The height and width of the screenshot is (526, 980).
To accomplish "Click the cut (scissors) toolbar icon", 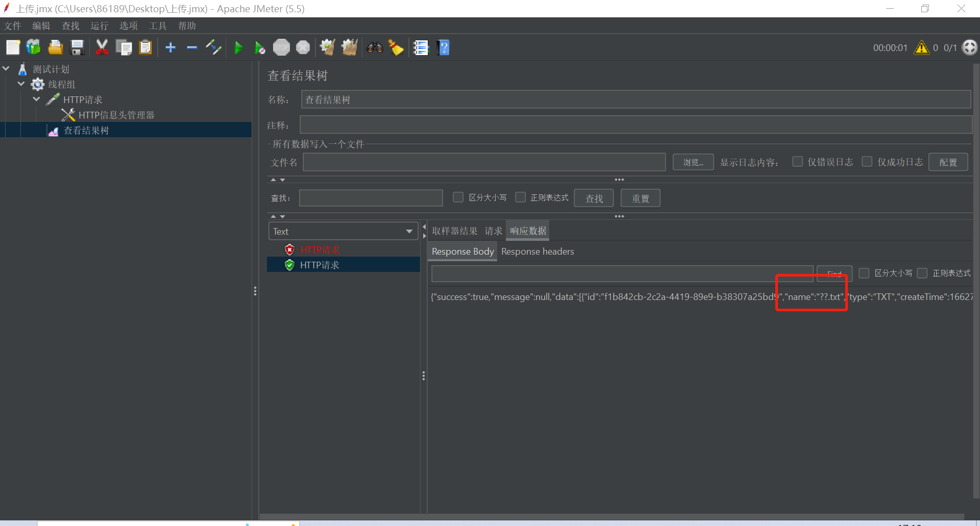I will point(102,47).
